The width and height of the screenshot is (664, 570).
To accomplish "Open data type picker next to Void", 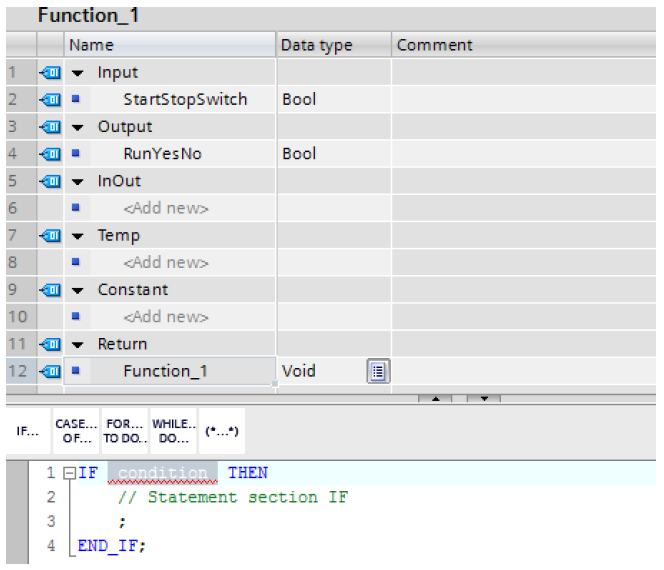I will (x=378, y=371).
